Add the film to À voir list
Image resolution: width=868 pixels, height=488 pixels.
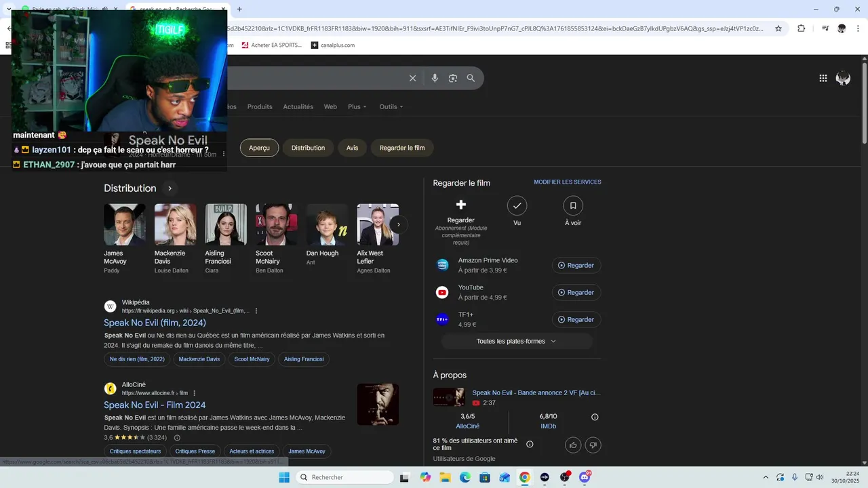573,205
